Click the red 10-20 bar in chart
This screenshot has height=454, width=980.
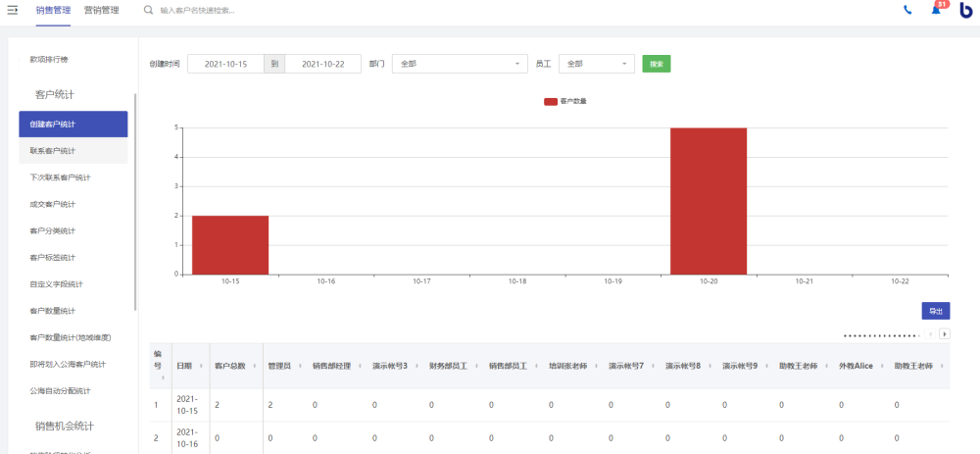point(709,201)
